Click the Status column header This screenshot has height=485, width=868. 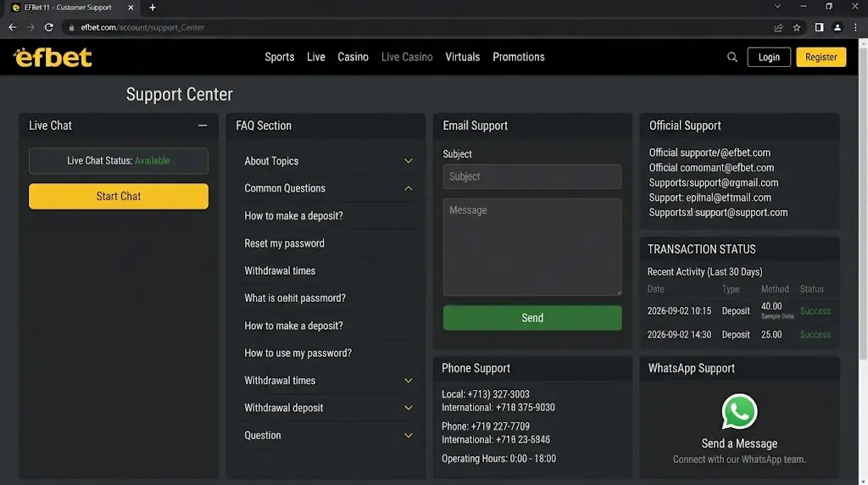[x=811, y=289]
